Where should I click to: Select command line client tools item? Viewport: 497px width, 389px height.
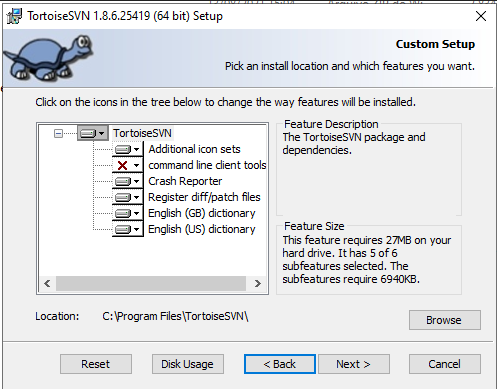coord(207,165)
